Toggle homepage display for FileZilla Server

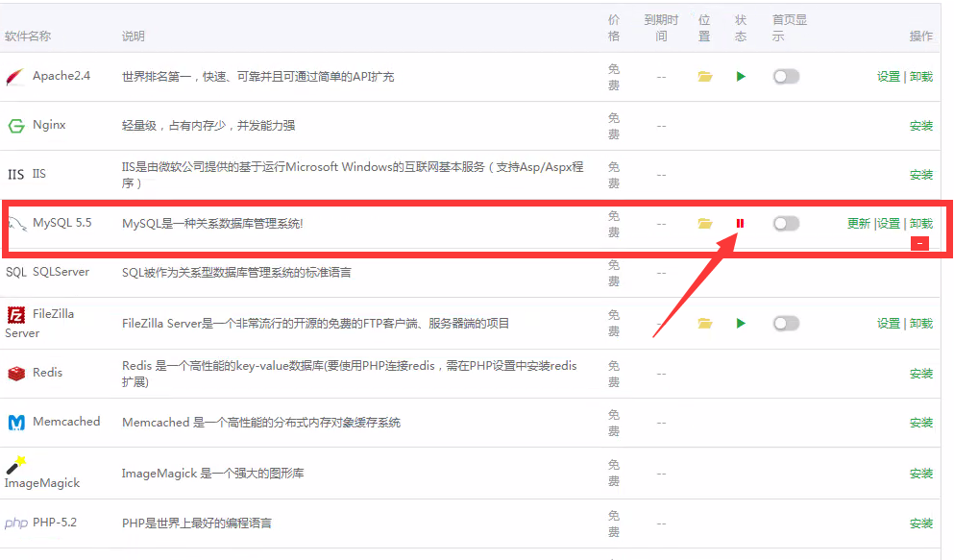pos(786,324)
